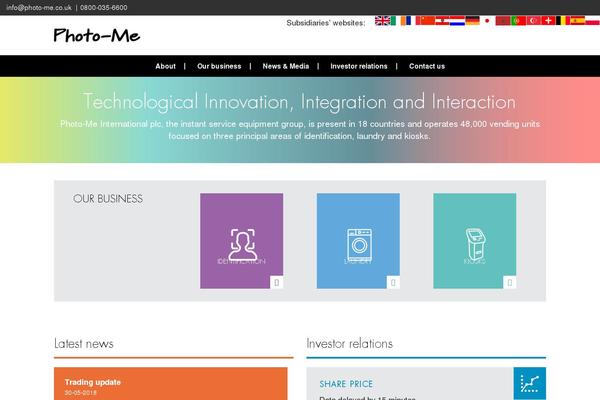Open the Portugal flag subsidiary website
The height and width of the screenshot is (400, 600).
coord(519,20)
